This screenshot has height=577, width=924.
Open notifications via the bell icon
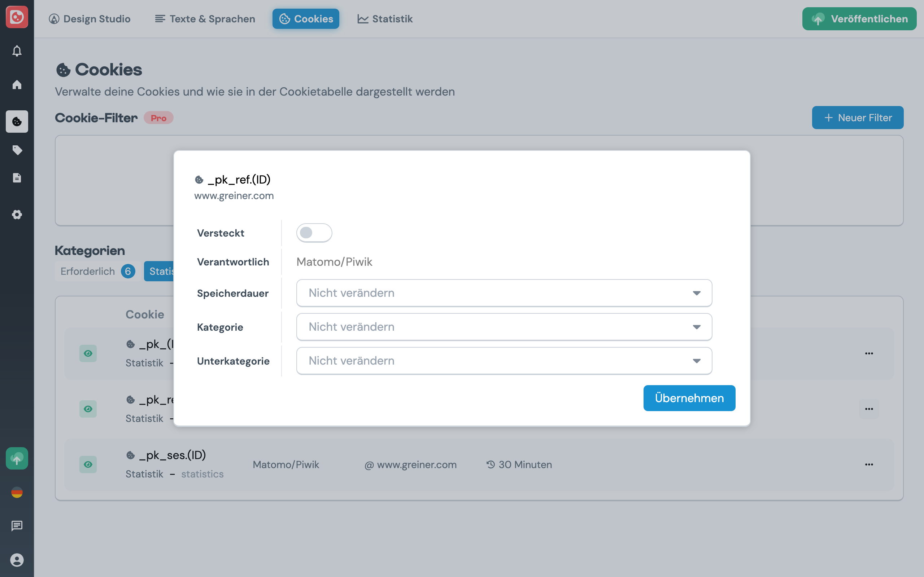[x=17, y=51]
